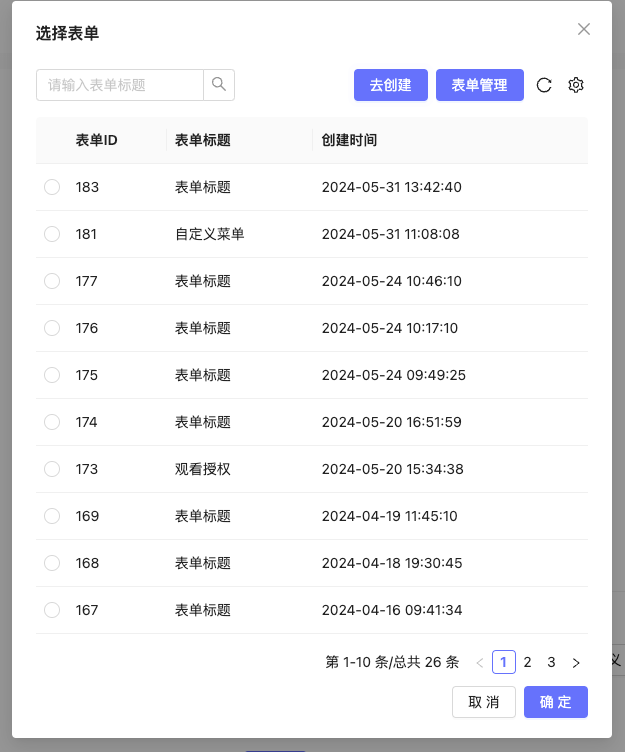Click the refresh table icon

pyautogui.click(x=544, y=85)
